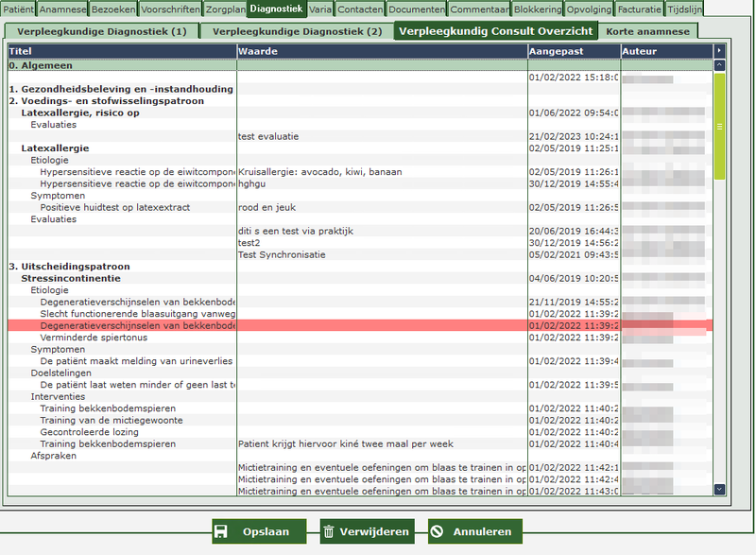
Task: Select the Latexallergie, risico op row
Action: point(80,113)
